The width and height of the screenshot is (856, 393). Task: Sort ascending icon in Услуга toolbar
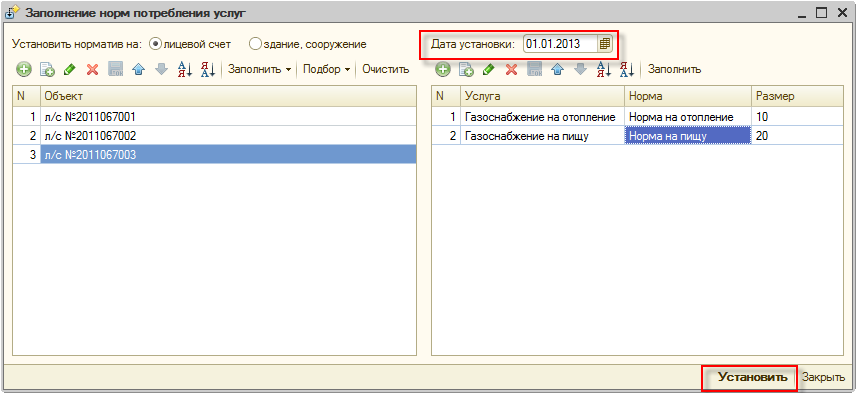[603, 69]
